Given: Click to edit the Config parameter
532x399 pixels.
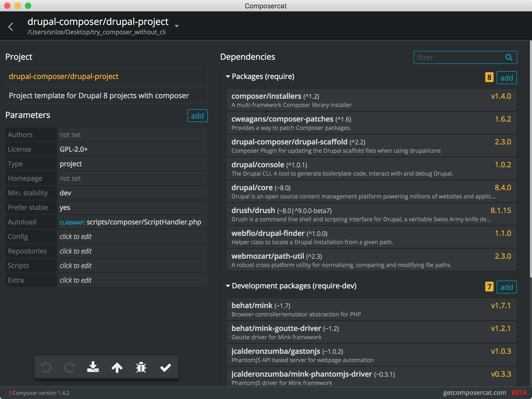Looking at the screenshot, I should click(132, 237).
